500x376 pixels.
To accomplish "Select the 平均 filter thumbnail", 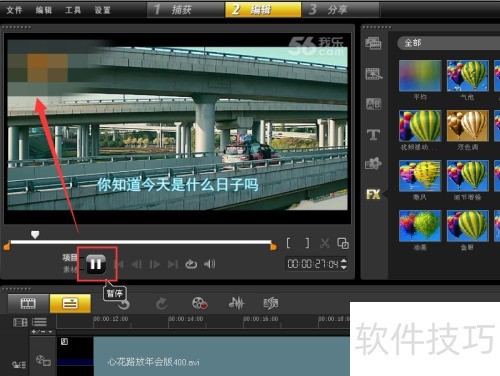I will point(420,76).
